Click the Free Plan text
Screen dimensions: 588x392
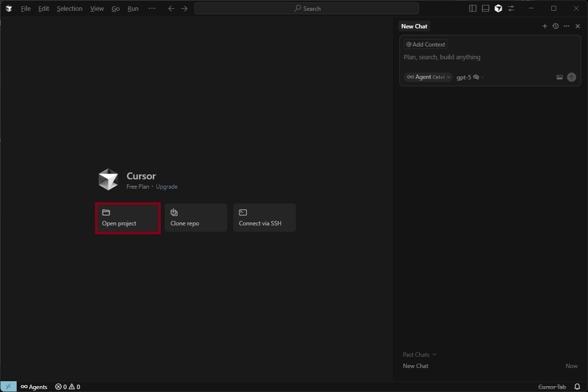pos(138,187)
